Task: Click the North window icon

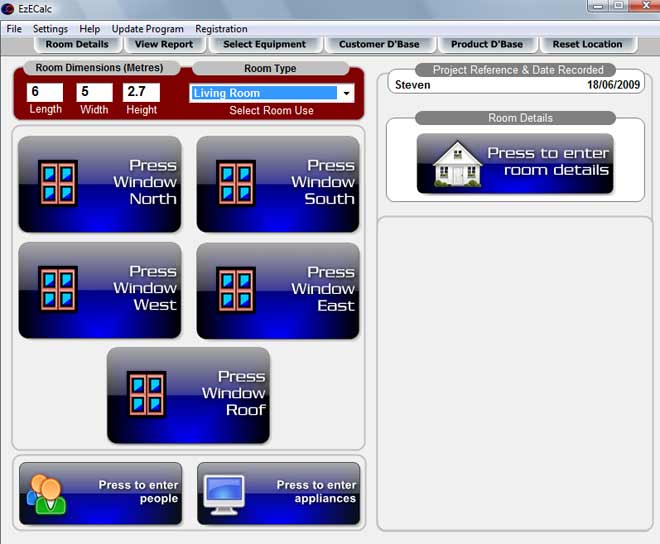Action: (58, 182)
